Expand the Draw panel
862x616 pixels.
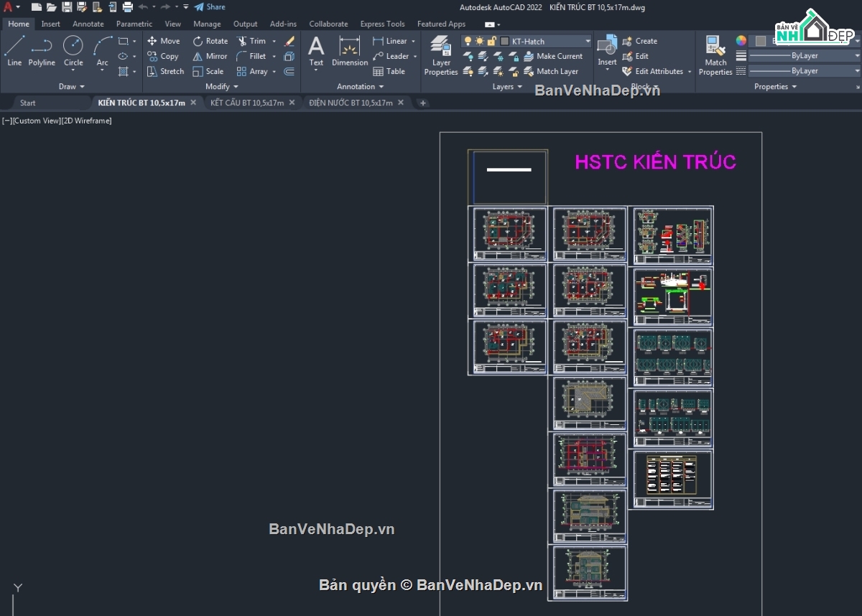71,86
